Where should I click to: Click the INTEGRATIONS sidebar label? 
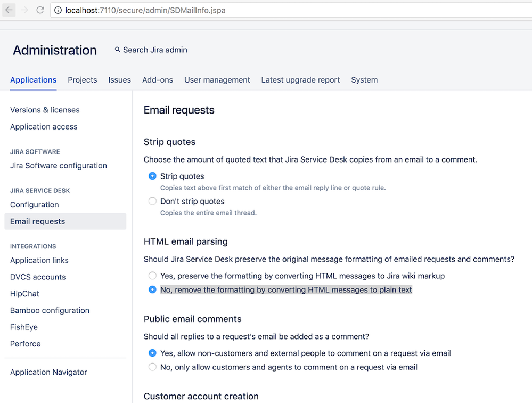point(33,246)
